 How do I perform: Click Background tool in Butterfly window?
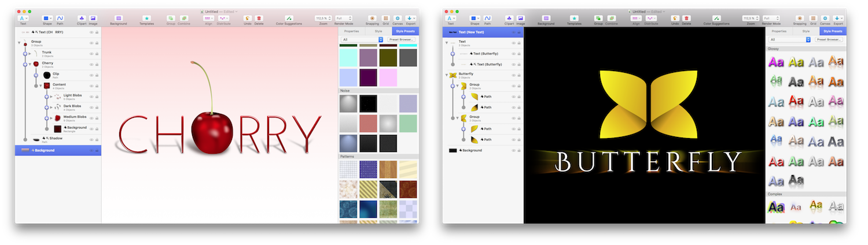pos(546,18)
